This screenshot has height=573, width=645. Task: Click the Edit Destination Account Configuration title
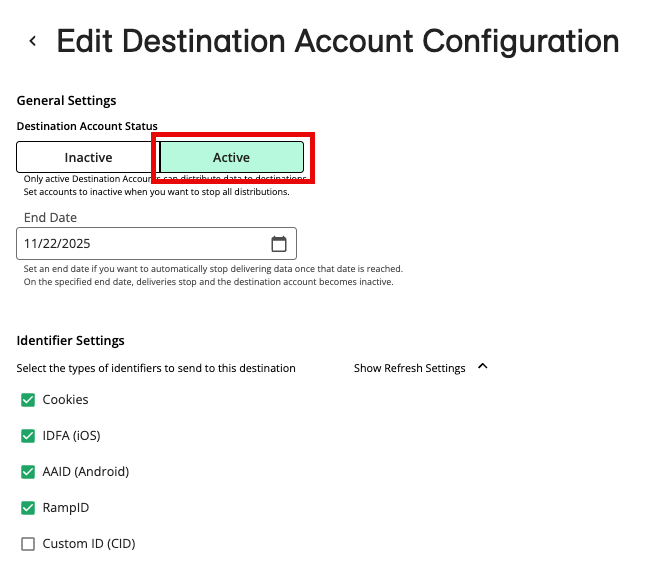[337, 41]
